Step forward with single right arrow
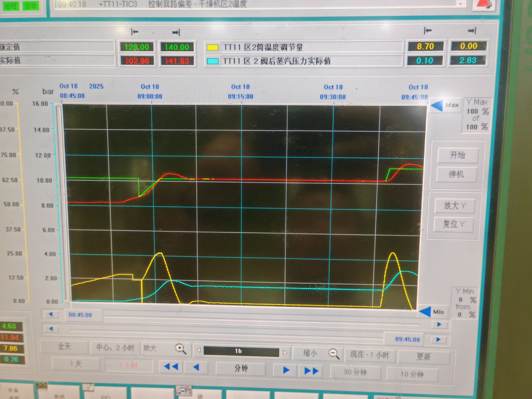Image resolution: width=532 pixels, height=399 pixels. [x=286, y=370]
